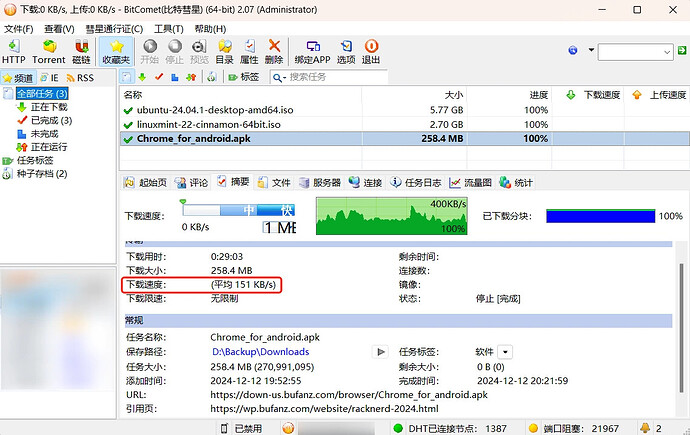690x435 pixels.
Task: Select ubuntu-24.04.1-desktop-amd64.iso task row
Action: click(x=404, y=110)
